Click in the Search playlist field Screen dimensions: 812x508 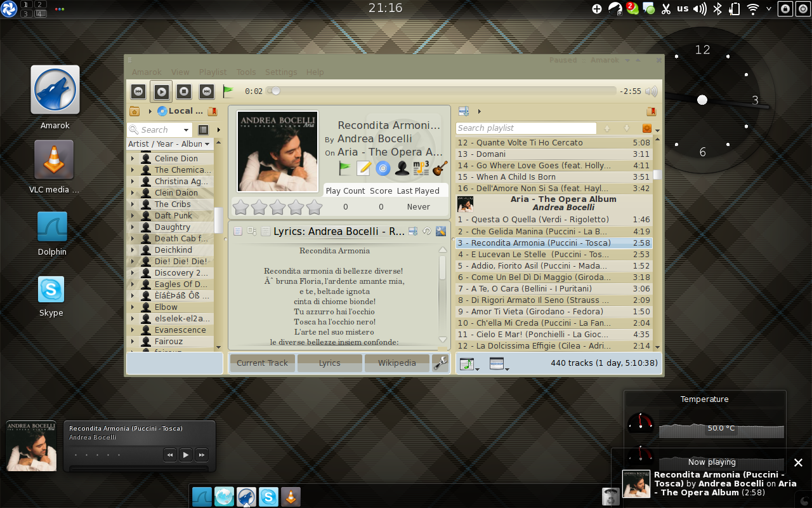tap(526, 128)
